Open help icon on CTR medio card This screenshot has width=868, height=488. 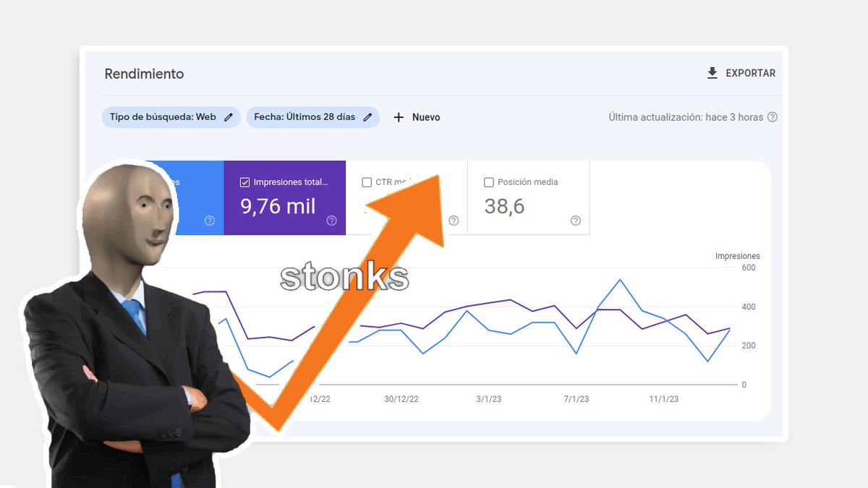[454, 221]
